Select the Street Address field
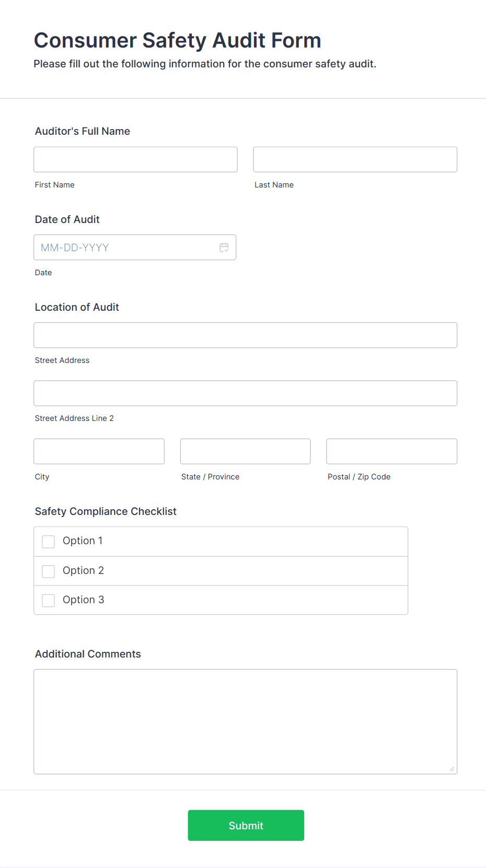The image size is (486, 868). pyautogui.click(x=245, y=335)
